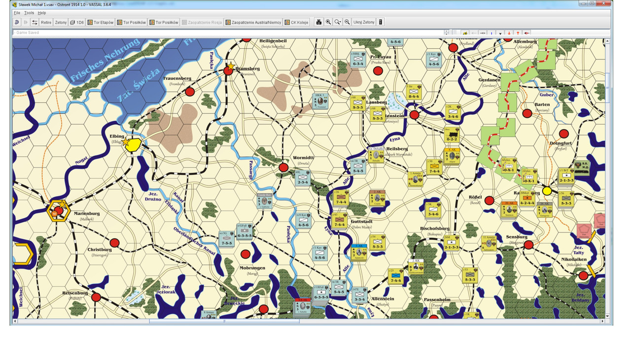This screenshot has width=631, height=364.
Task: Click the vertical scrollbar down arrow
Action: tap(608, 316)
